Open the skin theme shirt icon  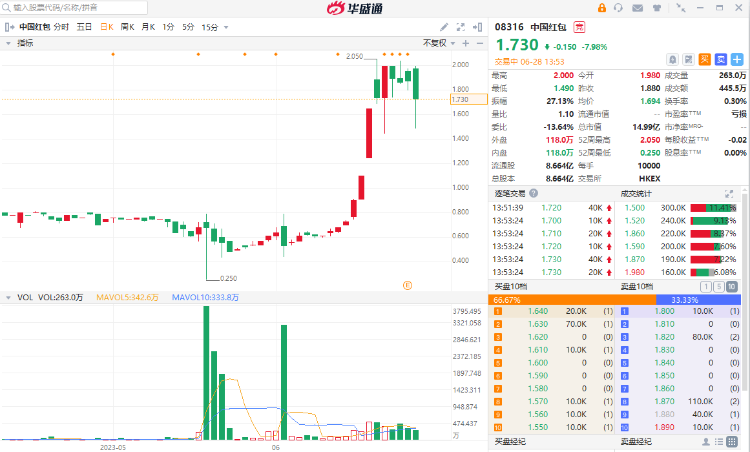[x=657, y=8]
